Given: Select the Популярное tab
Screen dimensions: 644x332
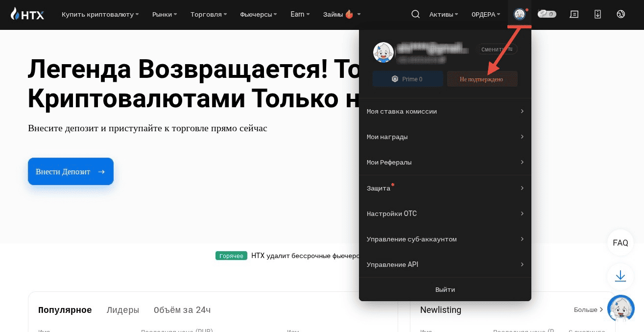Looking at the screenshot, I should click(65, 310).
